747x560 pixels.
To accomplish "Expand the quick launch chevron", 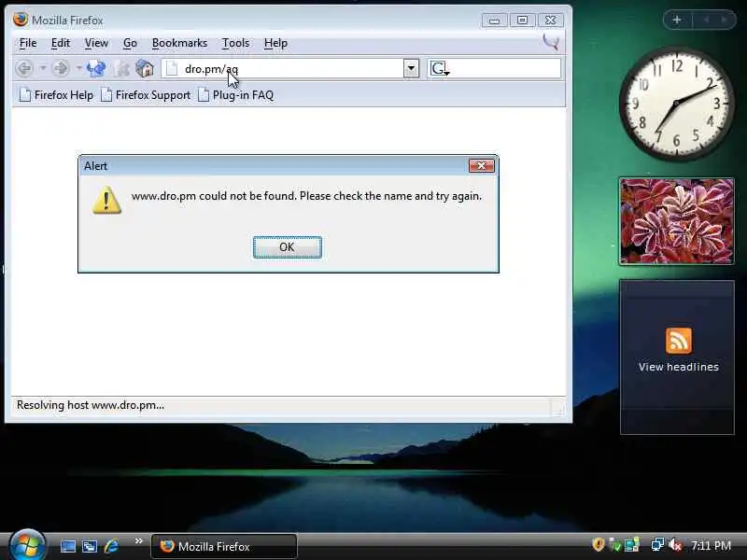I will (x=138, y=541).
